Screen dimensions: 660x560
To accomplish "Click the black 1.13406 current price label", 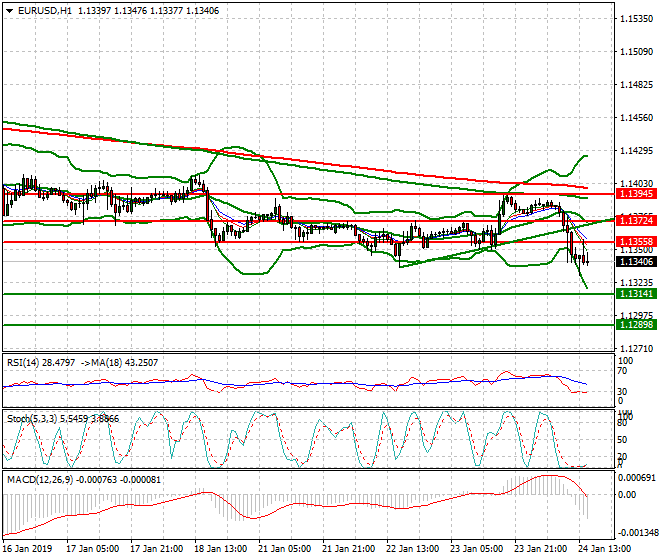I will pyautogui.click(x=636, y=262).
